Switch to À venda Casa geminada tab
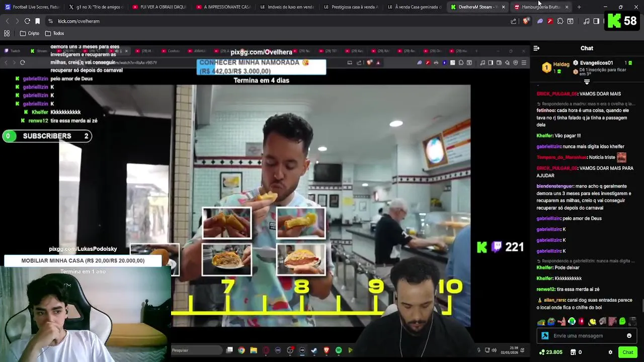Image resolution: width=644 pixels, height=362 pixels. pos(416,7)
